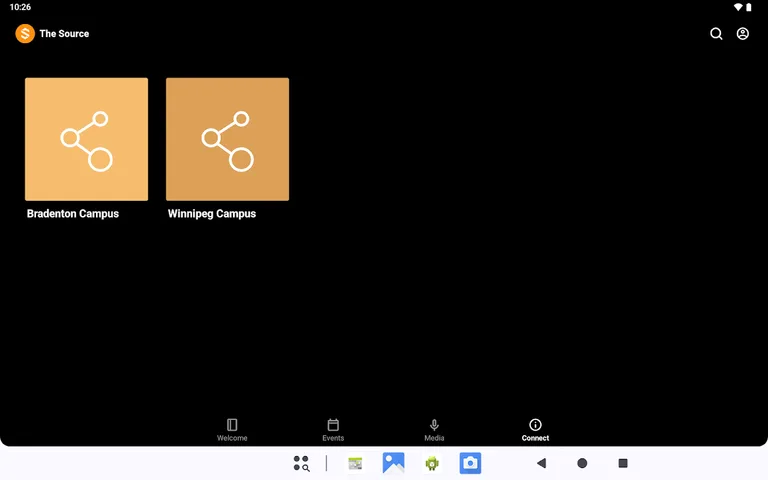Open the first taskbar app beside the divider
This screenshot has width=768, height=480.
point(355,463)
